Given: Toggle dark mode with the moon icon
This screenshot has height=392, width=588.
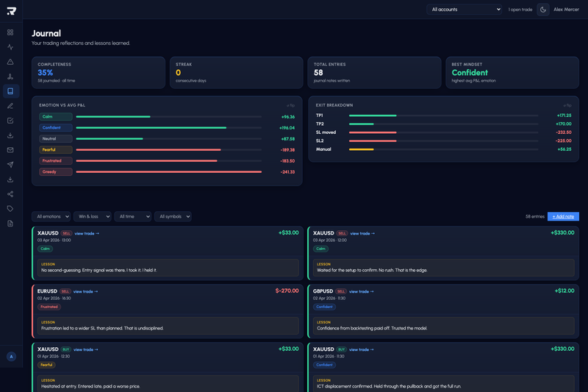Looking at the screenshot, I should [x=542, y=10].
